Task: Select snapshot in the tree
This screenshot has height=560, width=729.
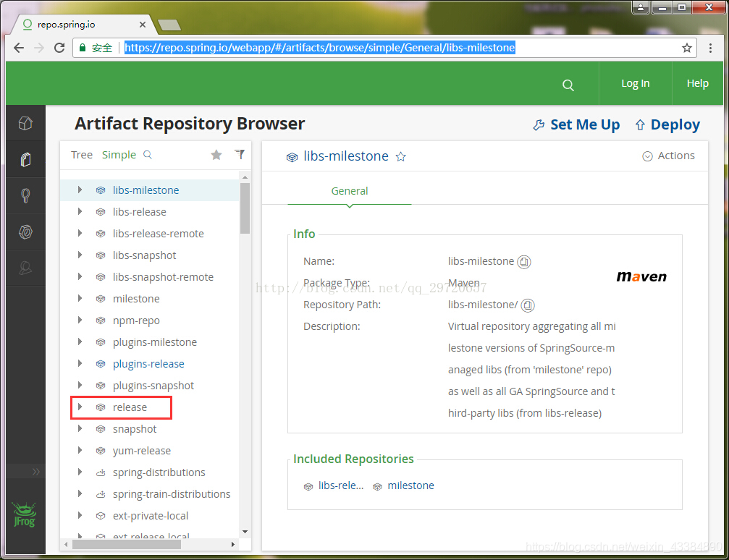Action: point(135,429)
